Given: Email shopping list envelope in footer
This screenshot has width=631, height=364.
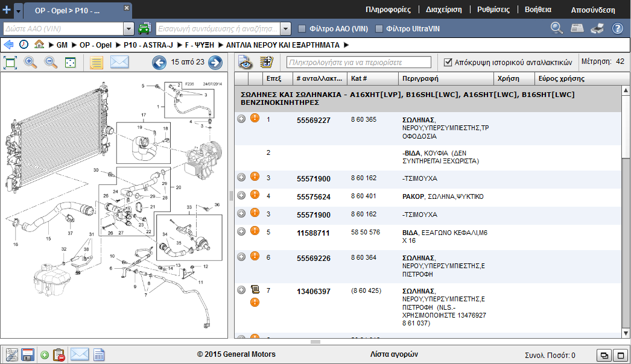Looking at the screenshot, I should [79, 354].
